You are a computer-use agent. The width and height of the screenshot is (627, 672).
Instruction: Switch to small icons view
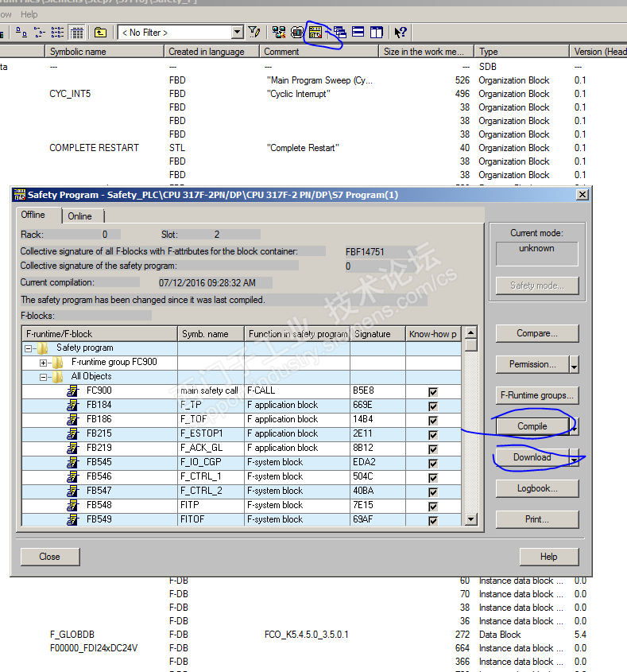tap(40, 32)
